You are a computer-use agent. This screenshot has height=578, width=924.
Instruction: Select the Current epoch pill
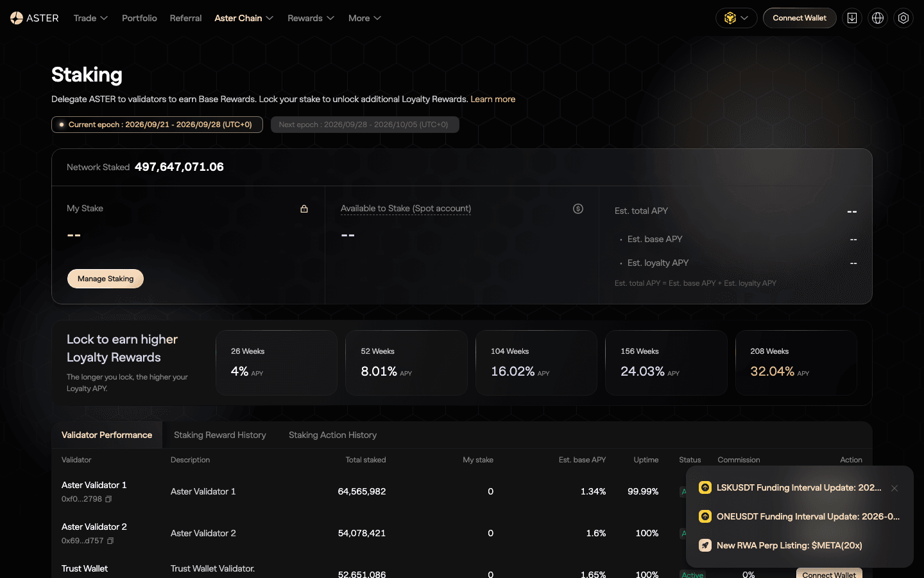coord(157,125)
